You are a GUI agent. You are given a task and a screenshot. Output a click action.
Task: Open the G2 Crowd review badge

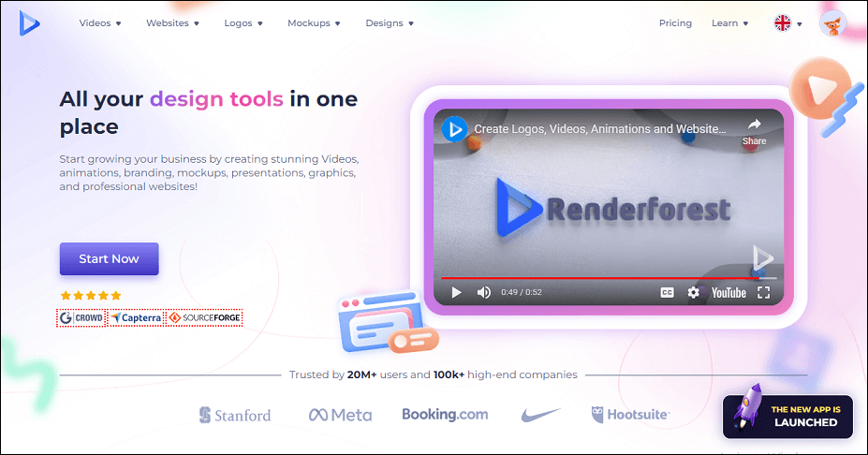coord(81,317)
